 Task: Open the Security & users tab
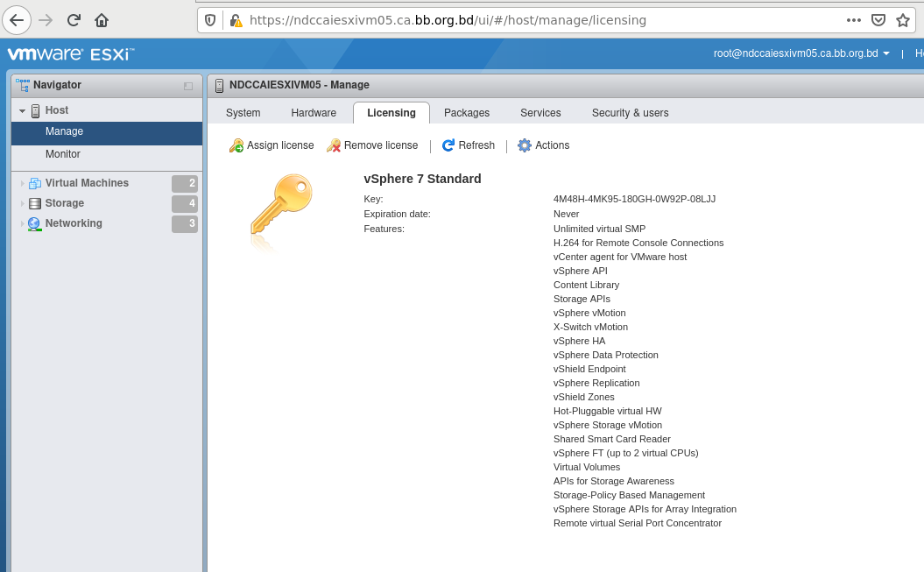click(630, 112)
